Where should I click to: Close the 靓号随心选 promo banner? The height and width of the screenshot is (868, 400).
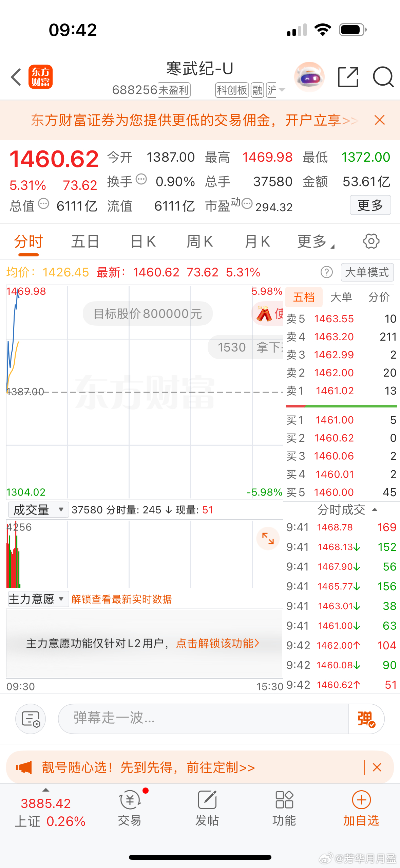pyautogui.click(x=377, y=767)
